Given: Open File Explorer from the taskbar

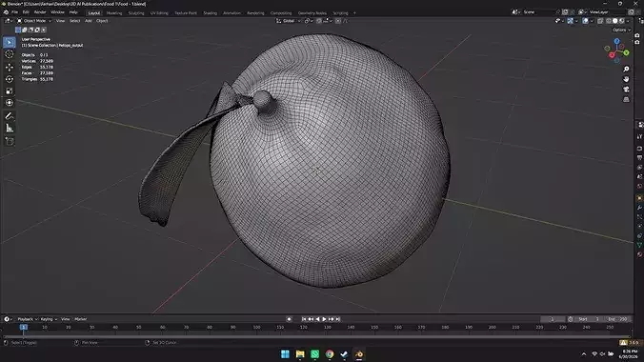Looking at the screenshot, I should coord(300,353).
